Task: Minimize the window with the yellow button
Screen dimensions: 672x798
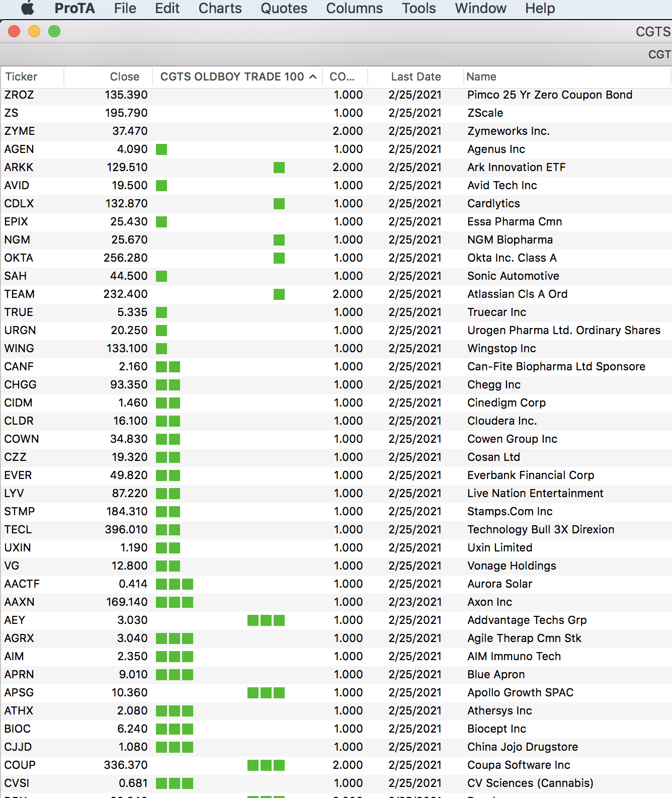Action: 34,31
